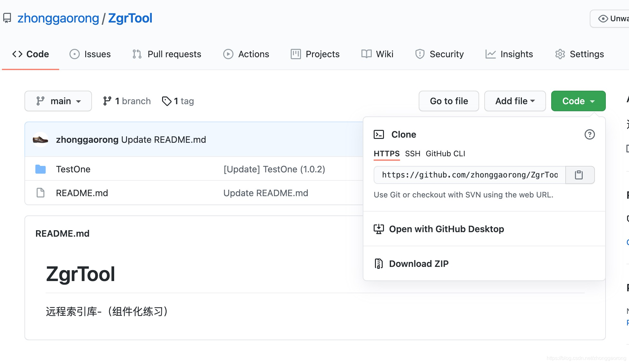Screen dimensions: 629x364
Task: Click the HTTPS clone URL field
Action: [x=469, y=175]
